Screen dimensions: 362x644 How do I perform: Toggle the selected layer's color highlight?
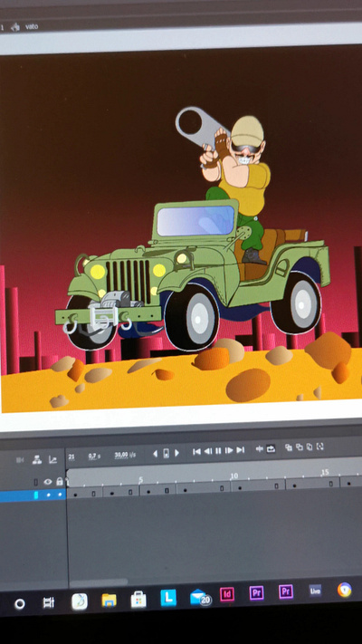(x=36, y=495)
